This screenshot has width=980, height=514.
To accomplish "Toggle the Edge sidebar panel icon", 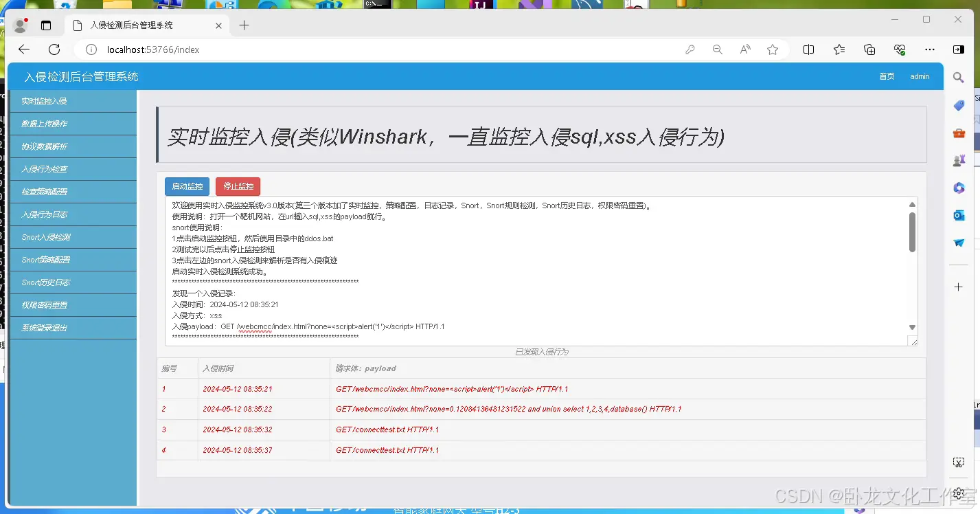I will pos(959,49).
